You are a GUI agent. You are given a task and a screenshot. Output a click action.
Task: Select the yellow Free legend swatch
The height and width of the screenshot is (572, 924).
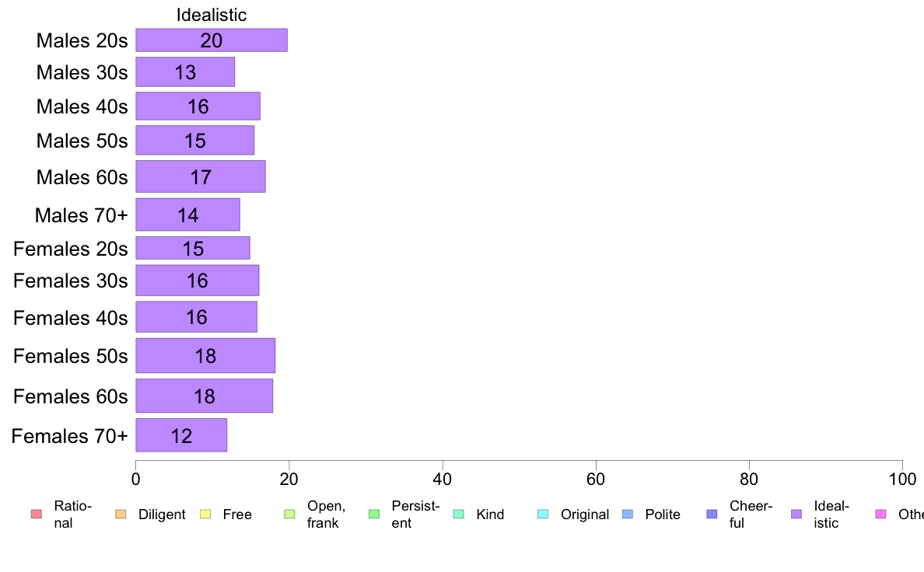click(x=205, y=514)
